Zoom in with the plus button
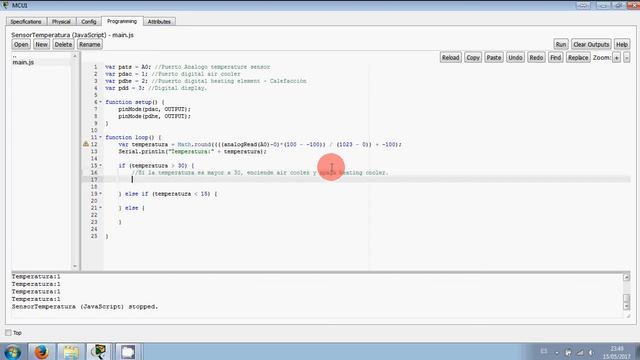This screenshot has width=640, height=360. tap(617, 58)
